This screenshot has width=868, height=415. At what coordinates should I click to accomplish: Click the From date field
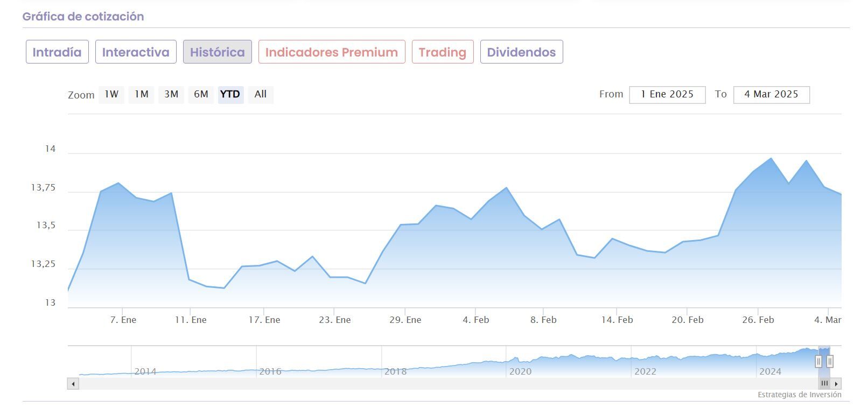[x=667, y=95]
